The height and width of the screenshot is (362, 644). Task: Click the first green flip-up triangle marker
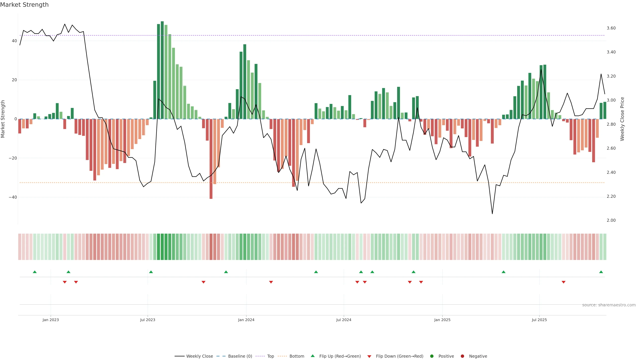(x=35, y=272)
